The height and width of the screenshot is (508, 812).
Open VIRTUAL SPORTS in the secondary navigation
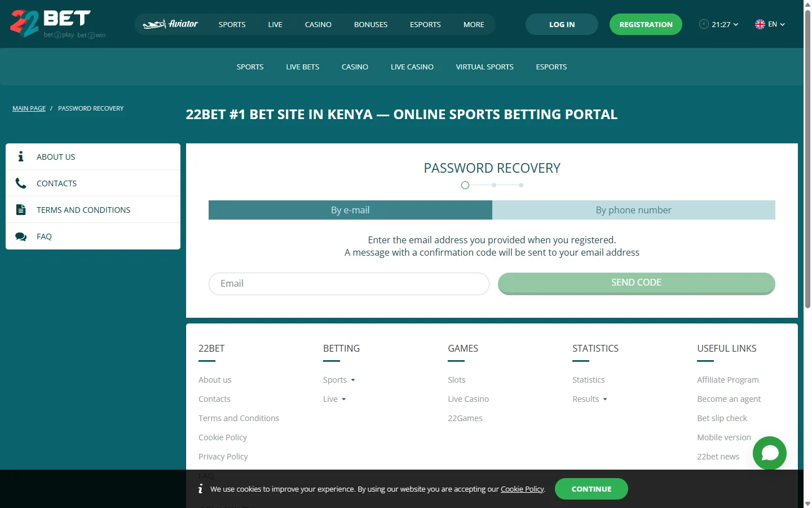click(x=484, y=67)
